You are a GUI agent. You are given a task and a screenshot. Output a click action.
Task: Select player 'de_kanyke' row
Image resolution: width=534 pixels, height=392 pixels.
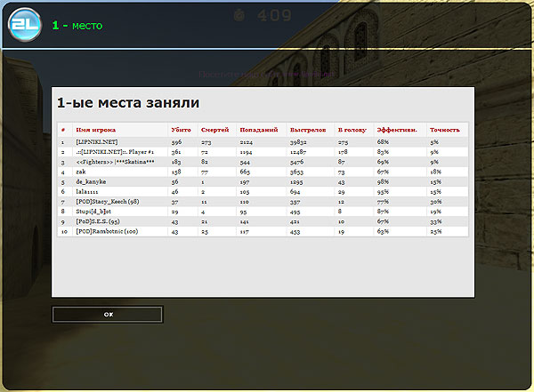[92, 181]
